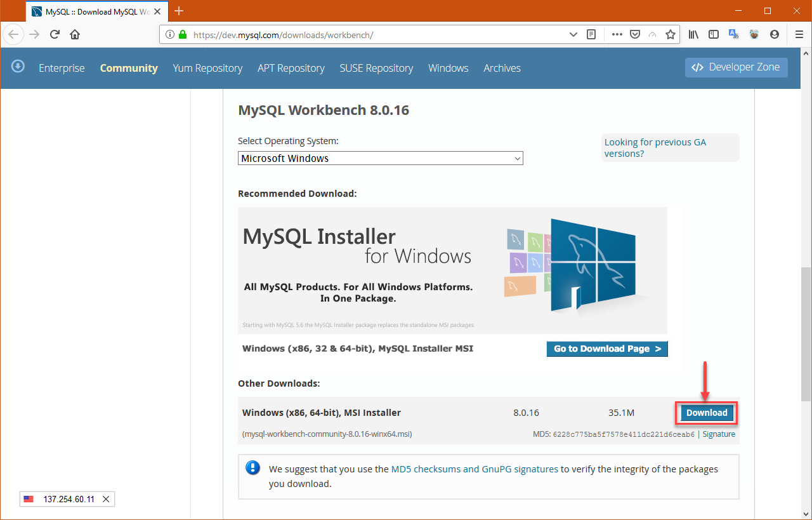Click the MySQL downloads circle icon

point(18,65)
